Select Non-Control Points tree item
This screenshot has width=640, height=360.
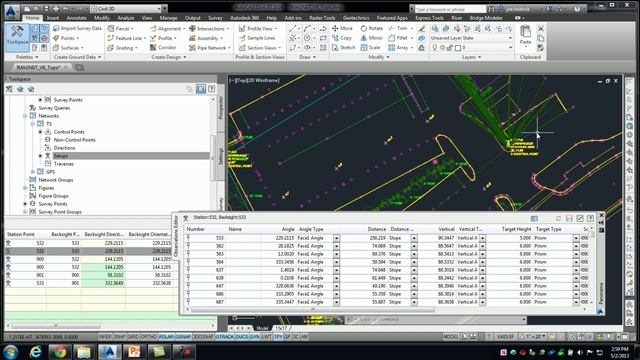coord(74,140)
